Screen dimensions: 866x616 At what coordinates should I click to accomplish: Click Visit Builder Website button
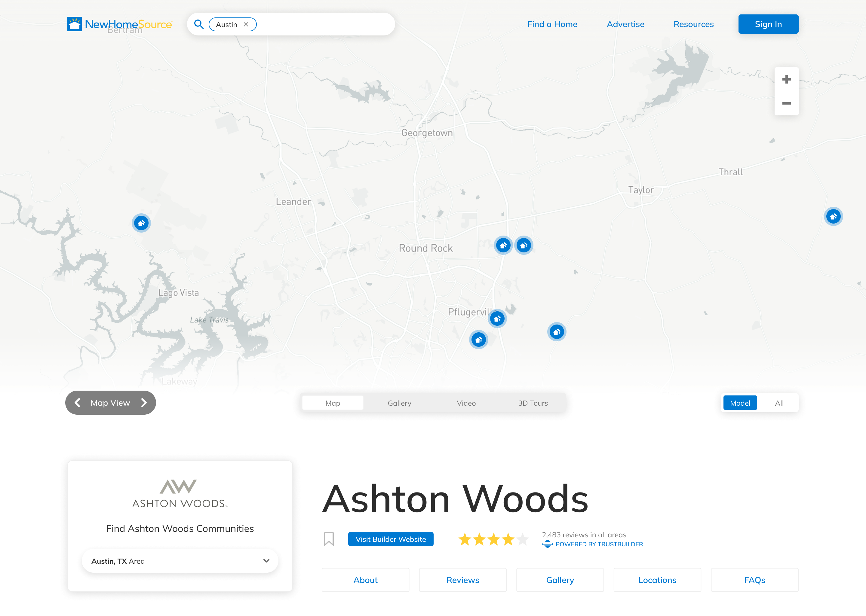point(391,539)
